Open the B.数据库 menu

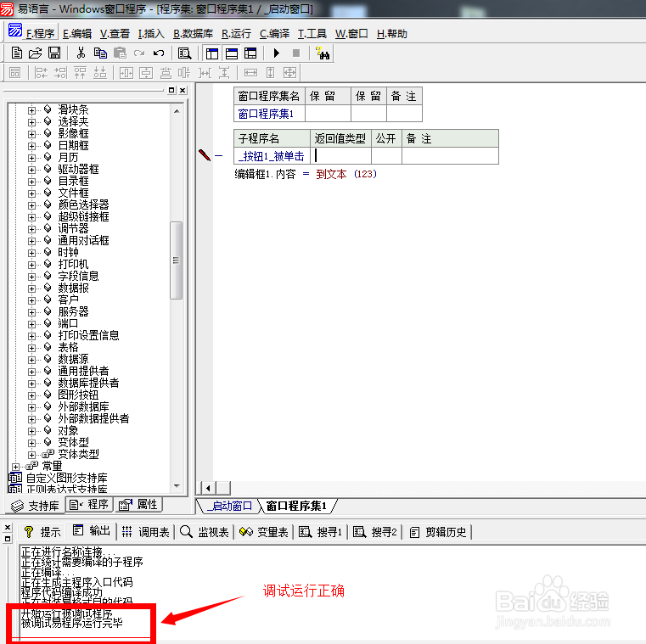tap(193, 34)
